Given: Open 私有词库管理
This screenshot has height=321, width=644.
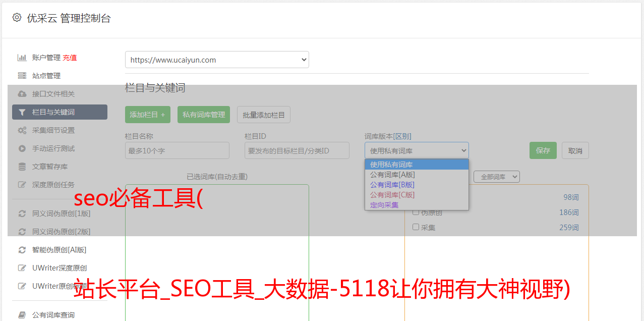Looking at the screenshot, I should click(x=204, y=115).
